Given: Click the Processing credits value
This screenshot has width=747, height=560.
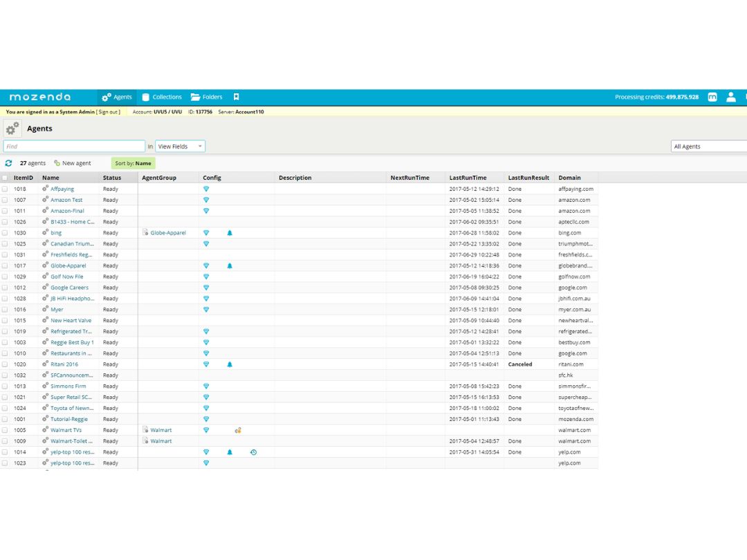Looking at the screenshot, I should click(x=682, y=97).
